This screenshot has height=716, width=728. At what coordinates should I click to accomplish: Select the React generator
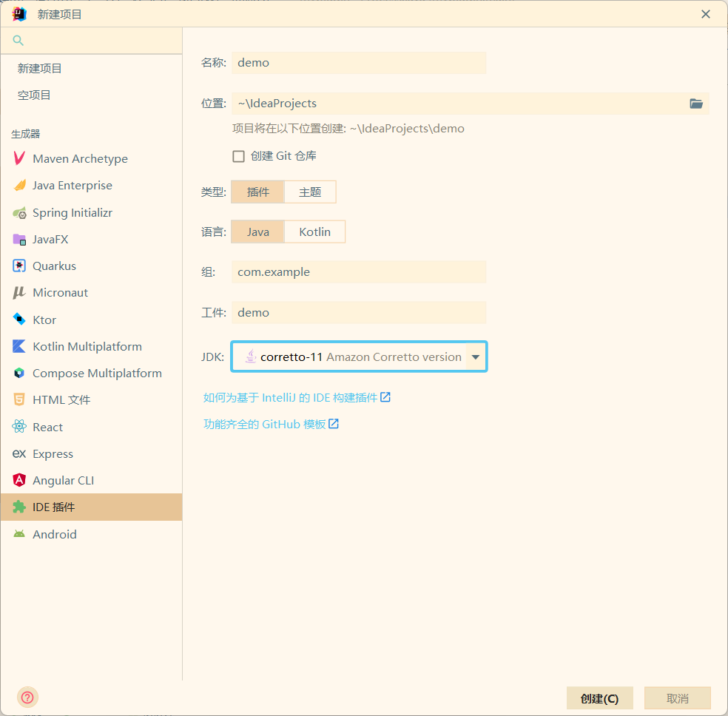coord(91,427)
